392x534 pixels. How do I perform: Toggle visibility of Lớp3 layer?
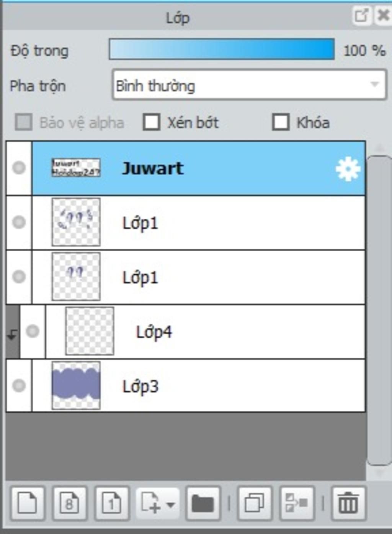coord(19,385)
